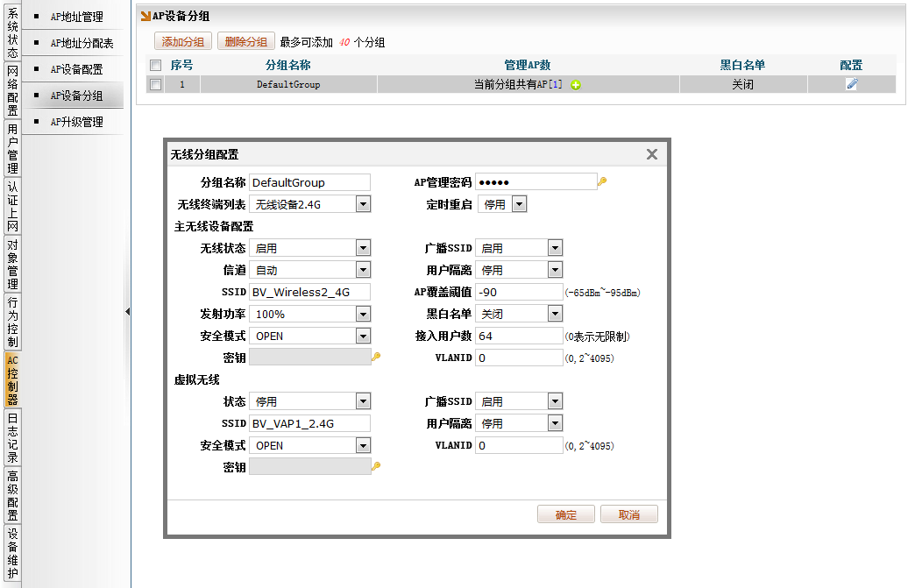Click the 取消 button
This screenshot has height=588, width=908.
pos(629,514)
